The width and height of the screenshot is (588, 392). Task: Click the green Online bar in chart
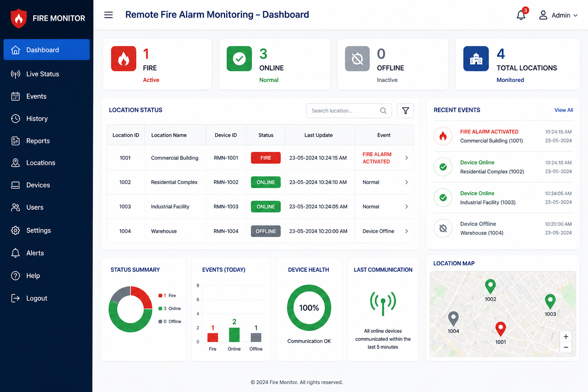[234, 335]
